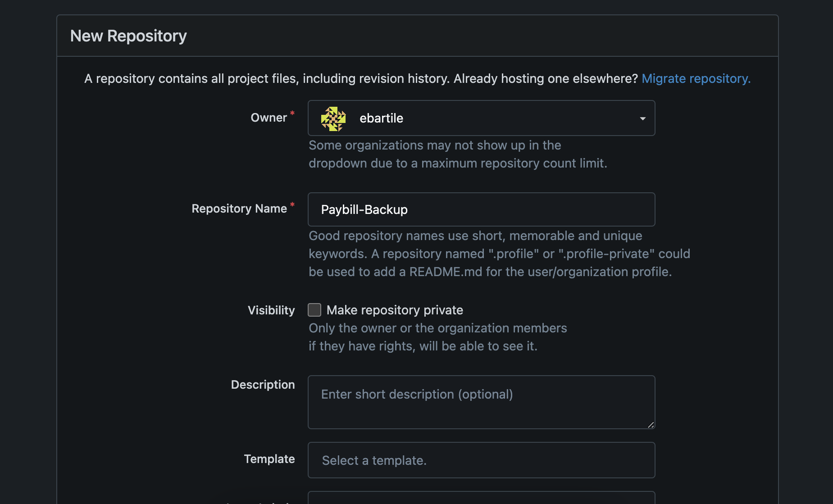Open the Migrate repository link
The height and width of the screenshot is (504, 833).
(696, 79)
